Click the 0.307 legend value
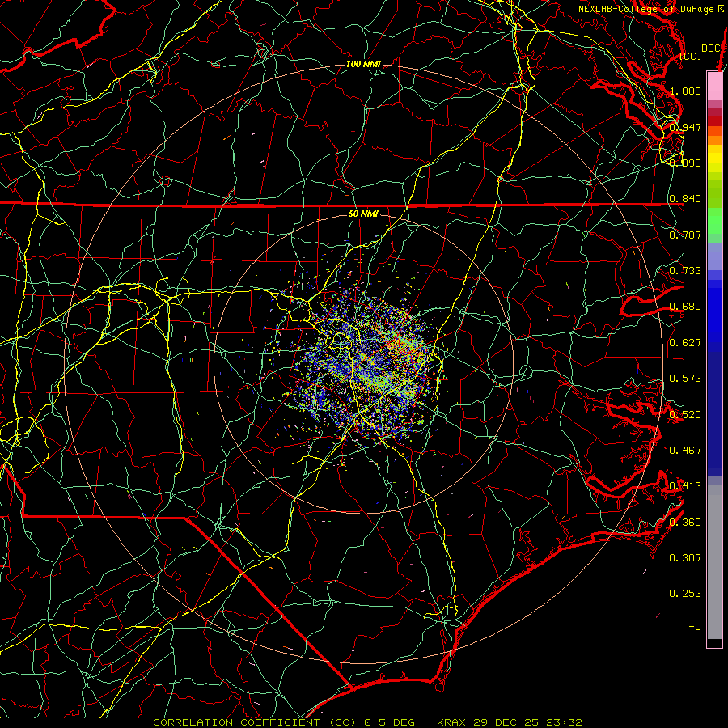The image size is (728, 728). pos(685,558)
